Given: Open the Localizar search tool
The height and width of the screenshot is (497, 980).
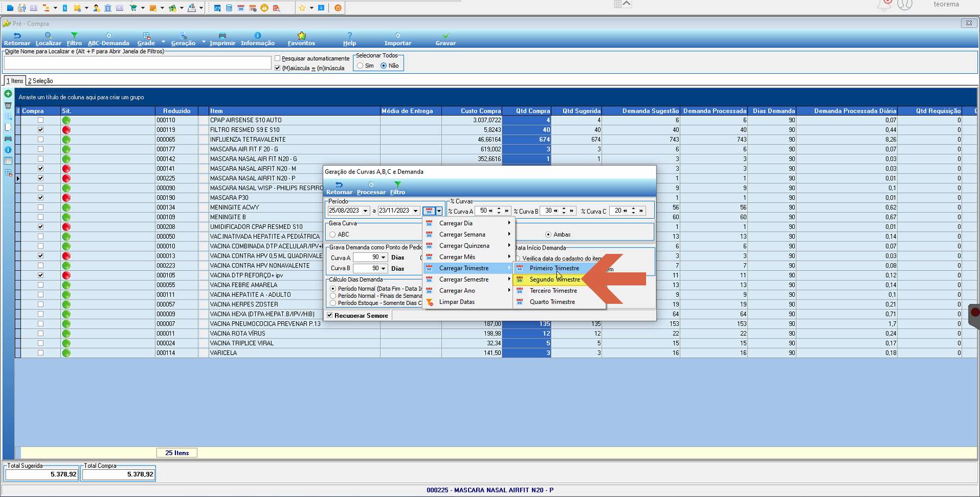Looking at the screenshot, I should (48, 39).
